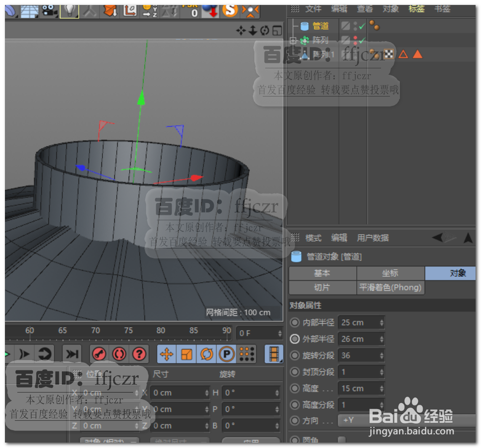Screen dimensions: 481x448
Task: Open the 文件 menu in object manager
Action: pos(313,9)
